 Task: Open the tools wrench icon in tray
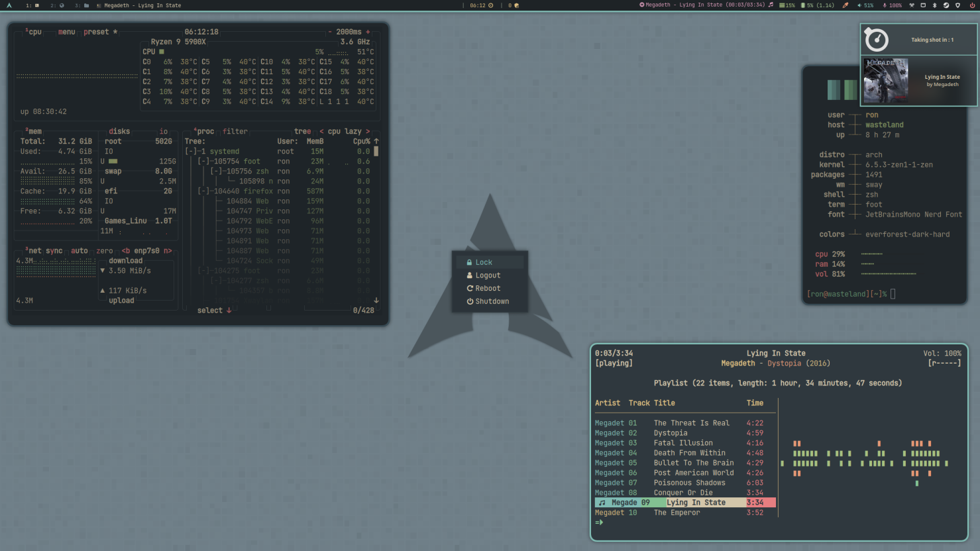pos(912,5)
